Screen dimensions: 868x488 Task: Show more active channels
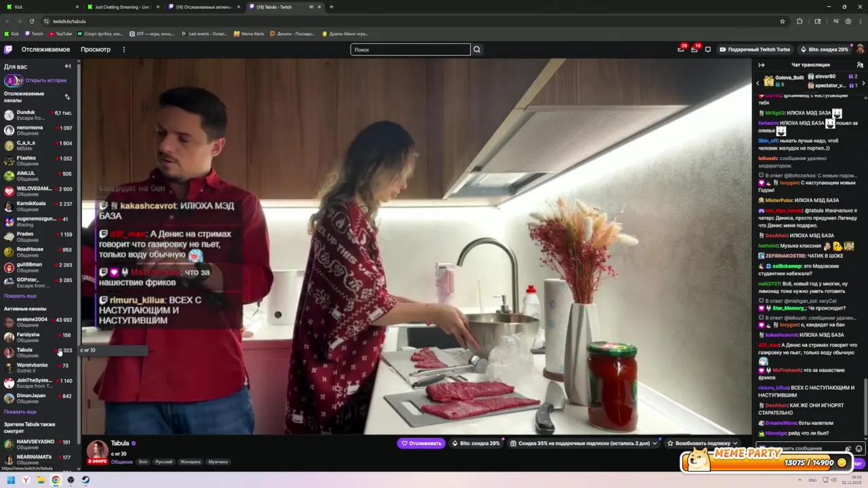(x=20, y=411)
